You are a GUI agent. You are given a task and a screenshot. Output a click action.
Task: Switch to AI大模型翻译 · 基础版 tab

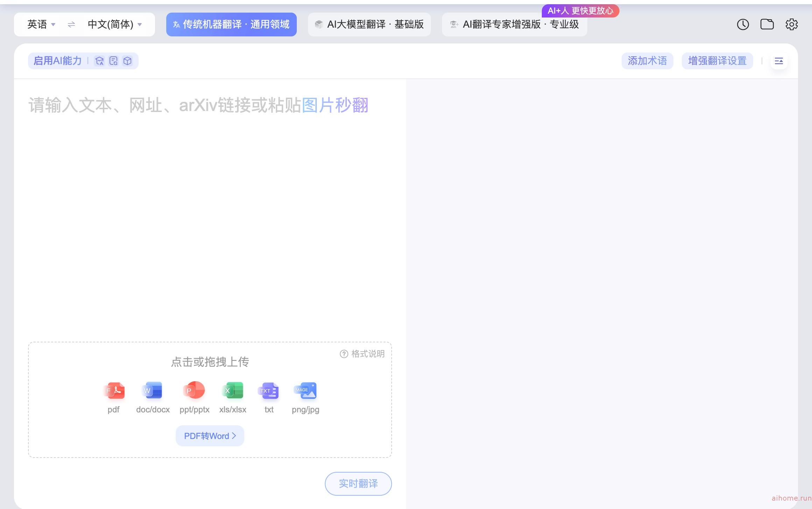click(369, 25)
